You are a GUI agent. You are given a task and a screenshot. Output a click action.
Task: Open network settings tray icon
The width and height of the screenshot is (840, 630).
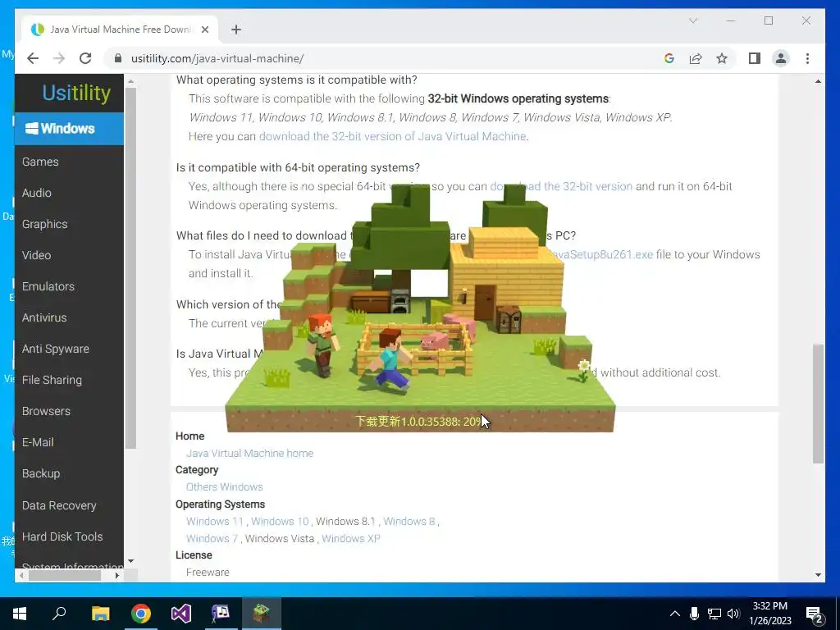click(x=714, y=614)
